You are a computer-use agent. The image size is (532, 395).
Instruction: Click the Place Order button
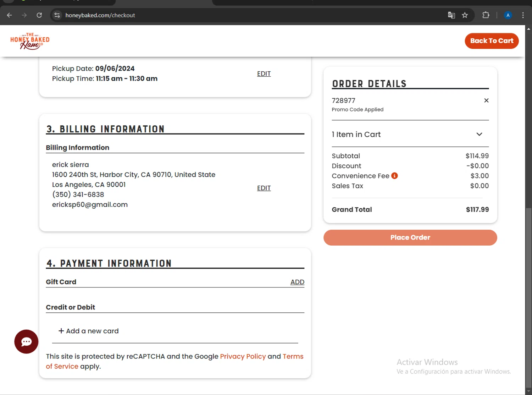coord(410,237)
